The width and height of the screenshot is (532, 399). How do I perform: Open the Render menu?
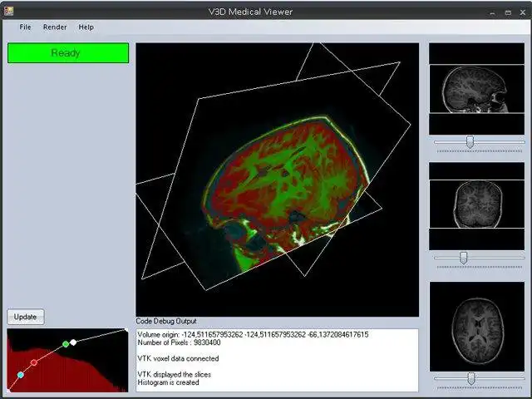55,27
